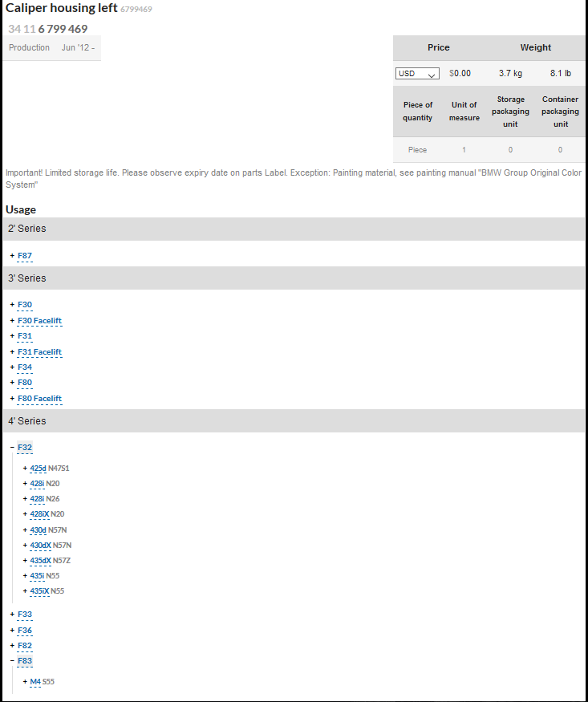Expand the F33 plus sign

pyautogui.click(x=12, y=615)
